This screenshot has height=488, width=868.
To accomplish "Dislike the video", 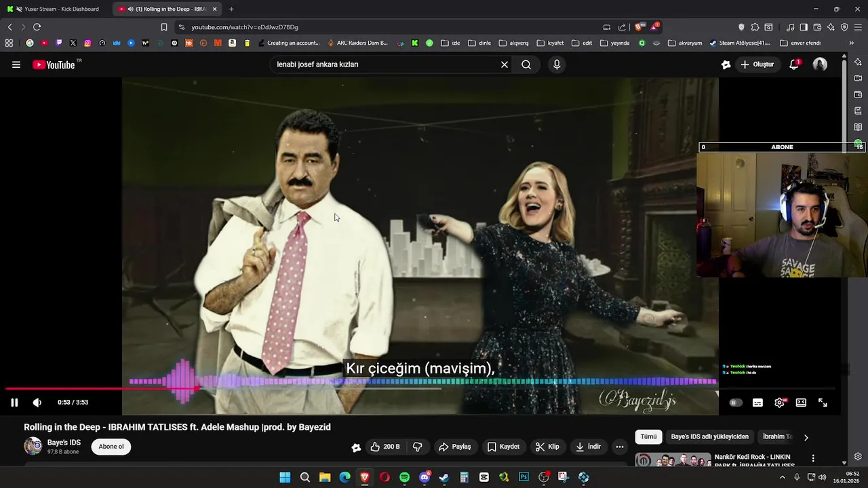I will pyautogui.click(x=418, y=447).
